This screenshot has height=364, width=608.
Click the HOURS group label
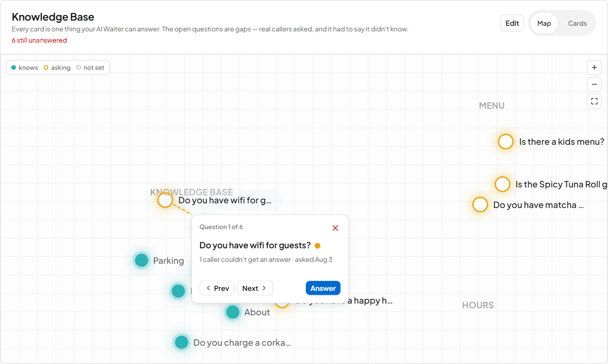point(478,305)
